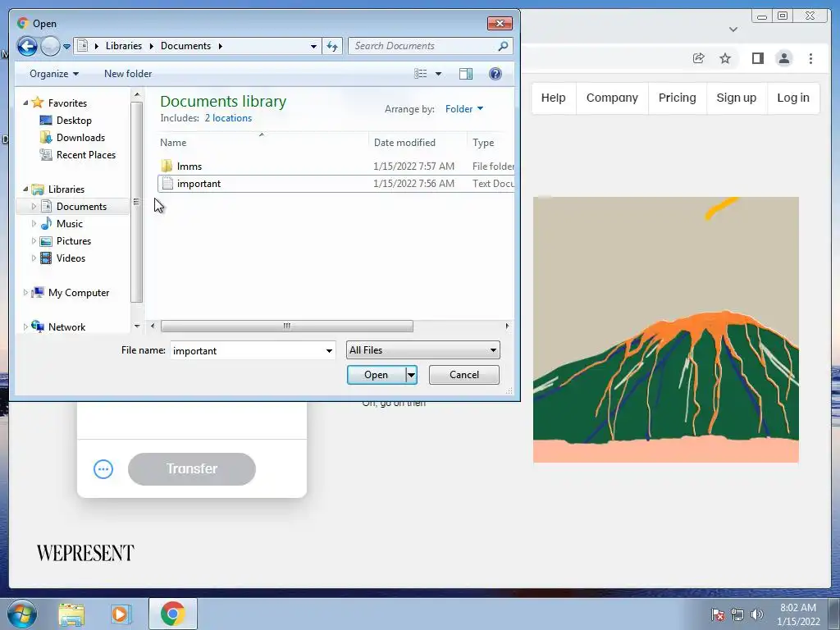
Task: Bookmark the page with Chrome's star icon
Action: [x=725, y=58]
